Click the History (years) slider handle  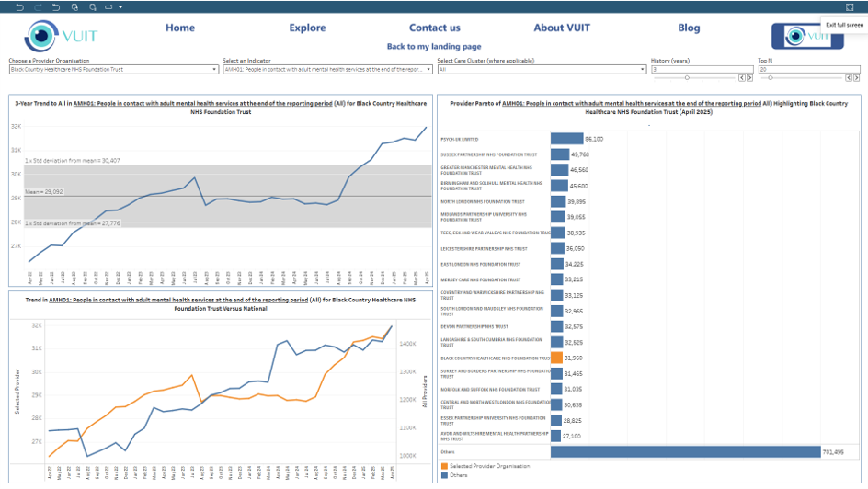(x=687, y=78)
